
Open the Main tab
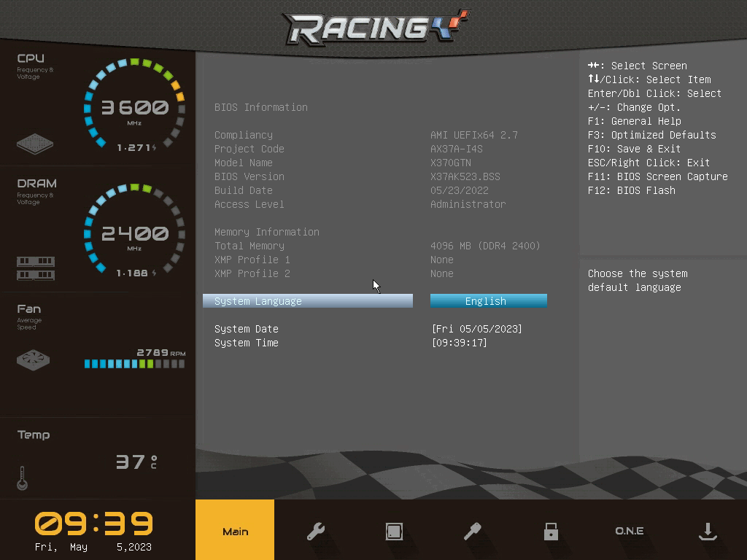[x=235, y=530]
